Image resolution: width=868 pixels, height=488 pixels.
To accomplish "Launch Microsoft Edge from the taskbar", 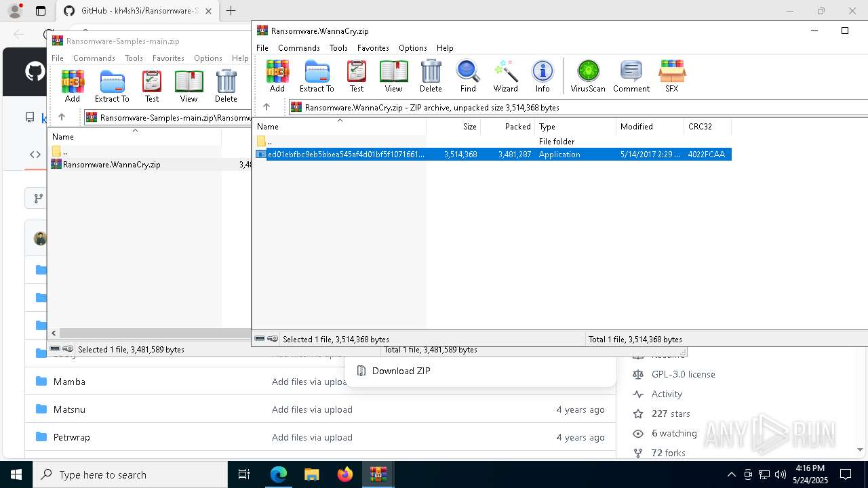I will [x=279, y=474].
